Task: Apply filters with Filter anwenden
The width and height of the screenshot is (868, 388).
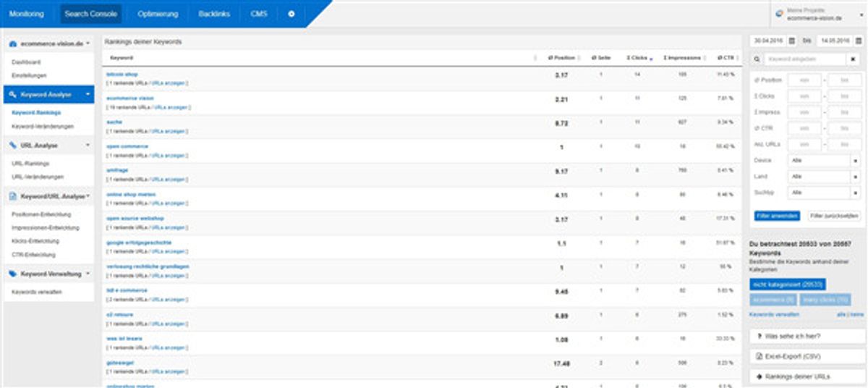Action: (777, 216)
